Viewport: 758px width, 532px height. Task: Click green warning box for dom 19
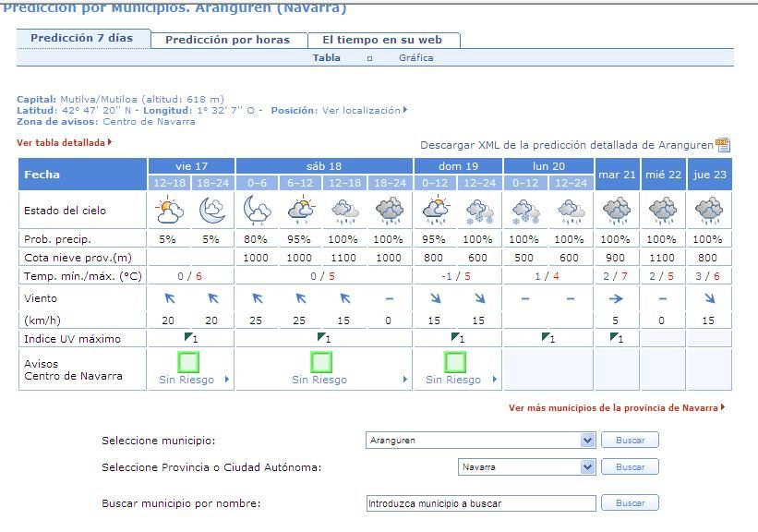coord(455,362)
